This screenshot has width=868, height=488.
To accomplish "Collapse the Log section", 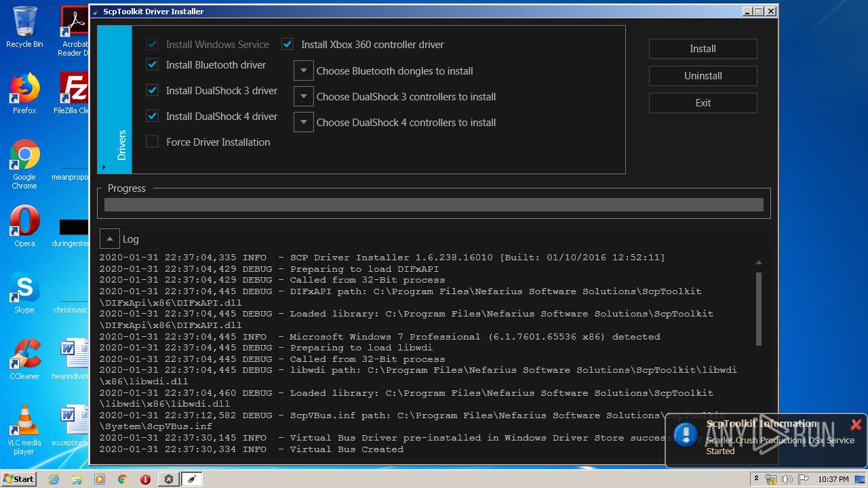I will [x=109, y=239].
